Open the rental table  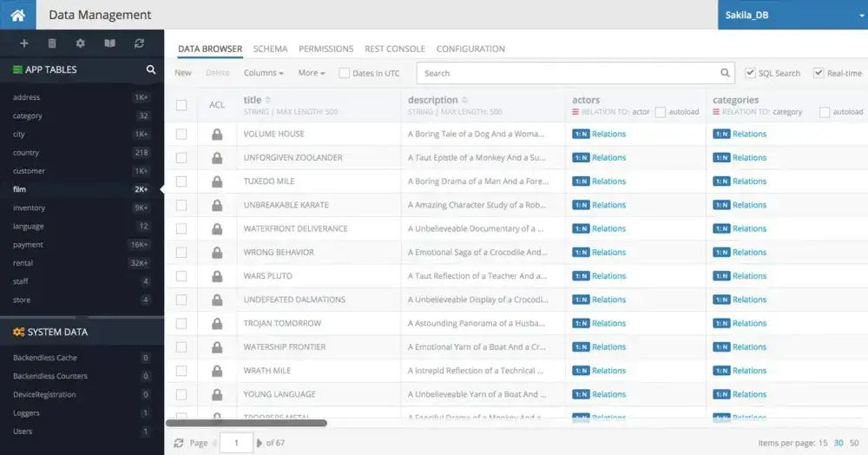tap(82, 263)
